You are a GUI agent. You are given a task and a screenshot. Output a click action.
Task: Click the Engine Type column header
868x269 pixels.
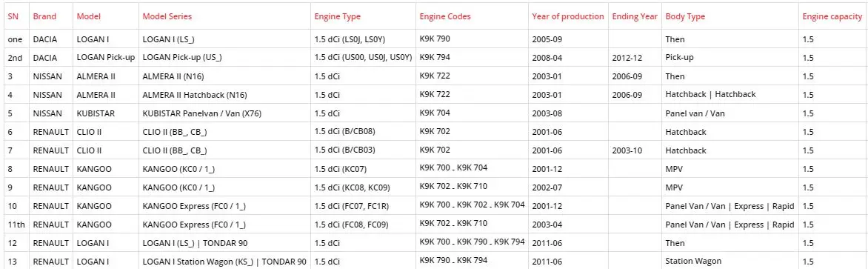pyautogui.click(x=337, y=16)
